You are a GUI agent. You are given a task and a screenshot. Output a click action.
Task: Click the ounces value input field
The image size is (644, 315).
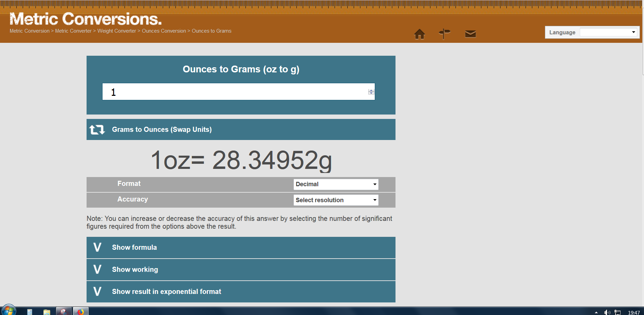pyautogui.click(x=238, y=92)
